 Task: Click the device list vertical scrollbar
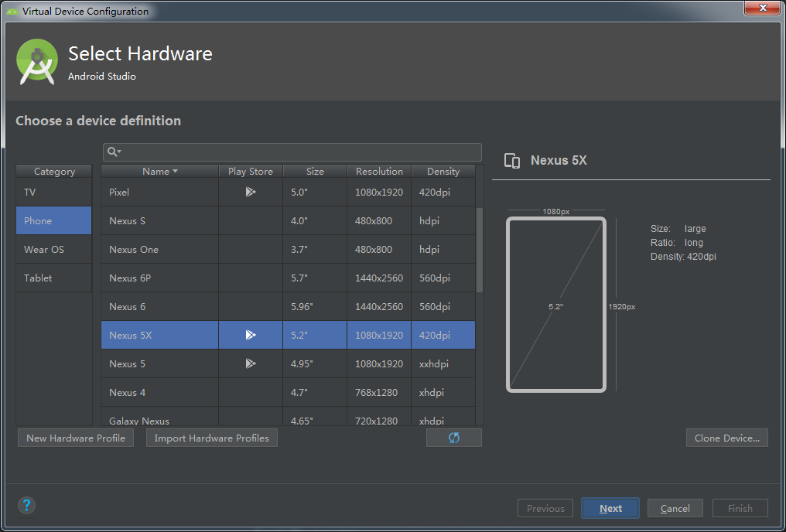tap(479, 250)
